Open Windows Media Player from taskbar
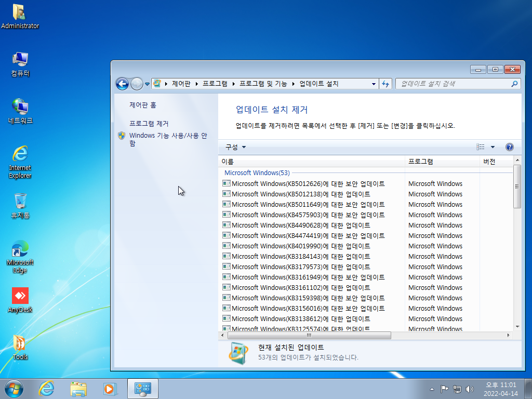The height and width of the screenshot is (399, 532). pos(110,389)
